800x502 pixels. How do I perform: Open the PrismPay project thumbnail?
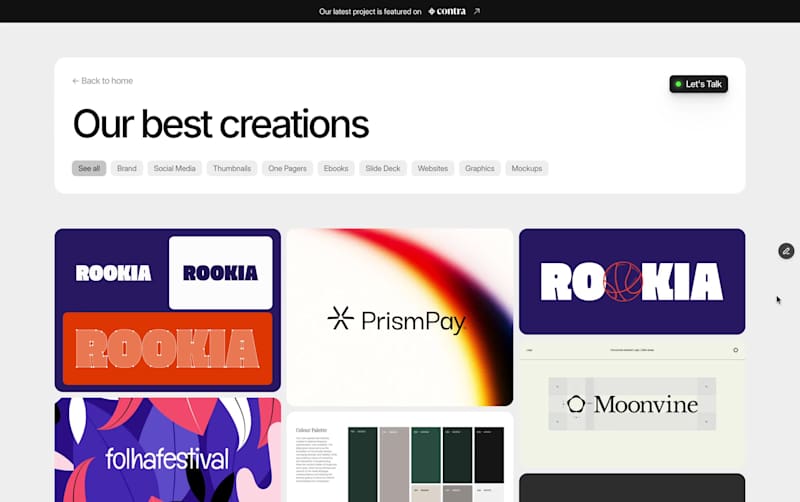pos(400,317)
